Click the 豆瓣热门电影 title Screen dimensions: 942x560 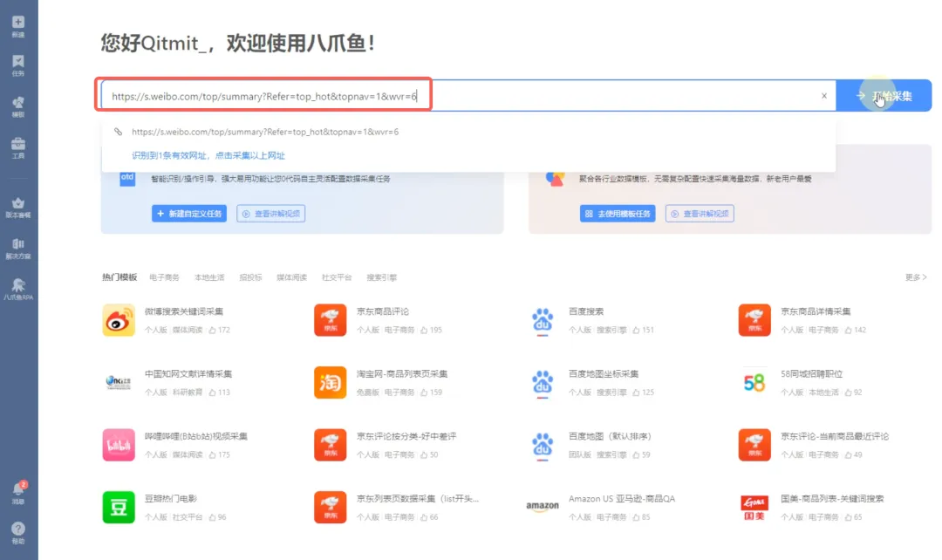click(171, 499)
